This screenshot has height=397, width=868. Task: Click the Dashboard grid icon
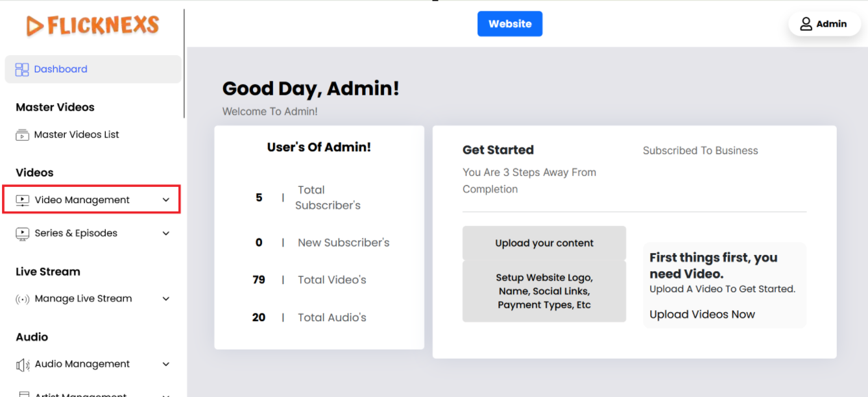[22, 69]
